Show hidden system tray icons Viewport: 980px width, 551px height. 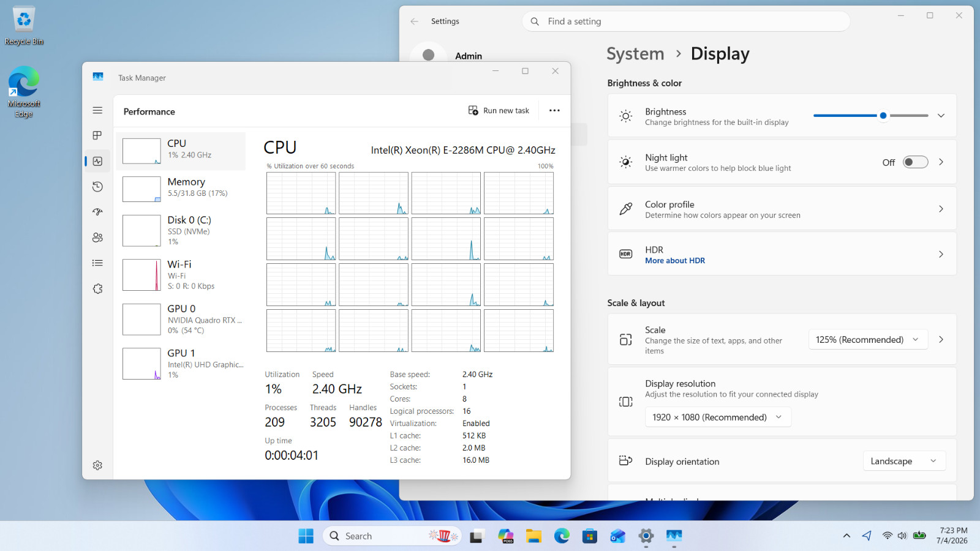[x=846, y=536]
